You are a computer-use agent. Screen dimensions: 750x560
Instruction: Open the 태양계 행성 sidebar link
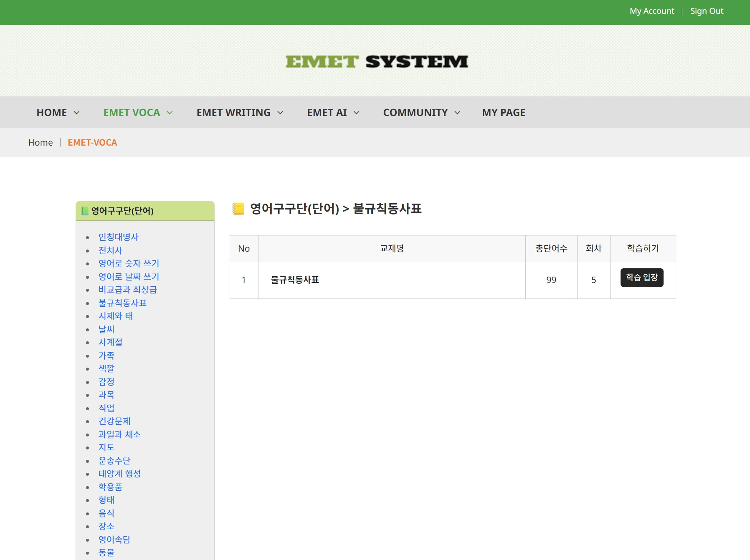(x=119, y=474)
